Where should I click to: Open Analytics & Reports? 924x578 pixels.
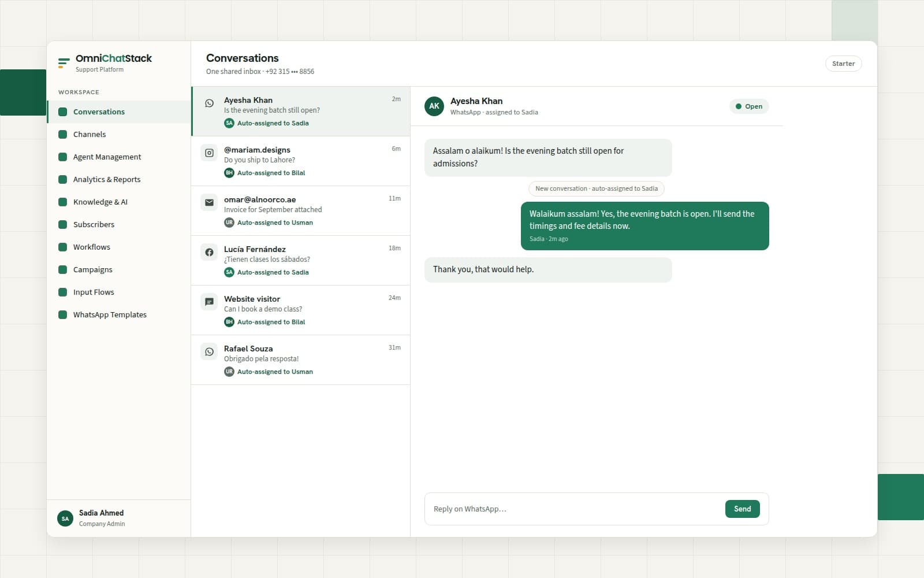click(119, 179)
